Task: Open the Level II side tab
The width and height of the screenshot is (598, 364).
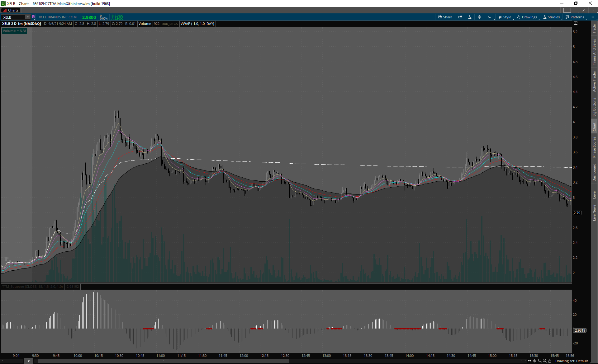Action: point(594,193)
